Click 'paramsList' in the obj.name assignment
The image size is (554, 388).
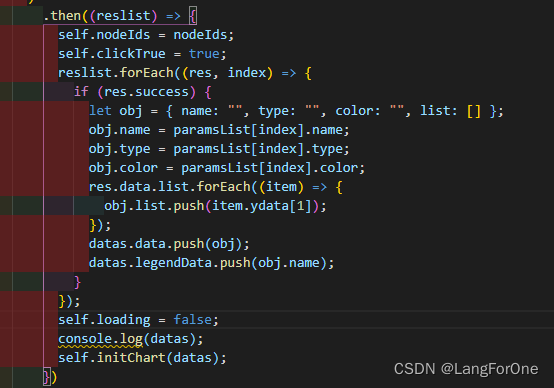coord(212,130)
